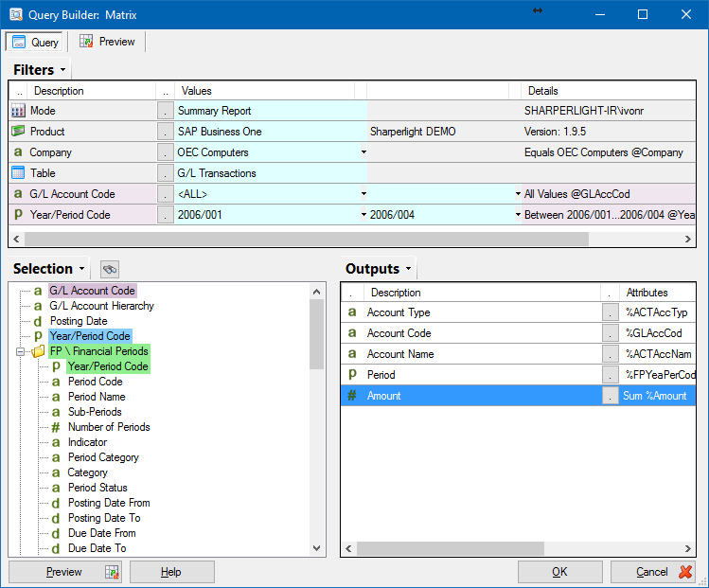The height and width of the screenshot is (588, 709).
Task: Select G/L Account Hierarchy tree item
Action: [x=101, y=306]
